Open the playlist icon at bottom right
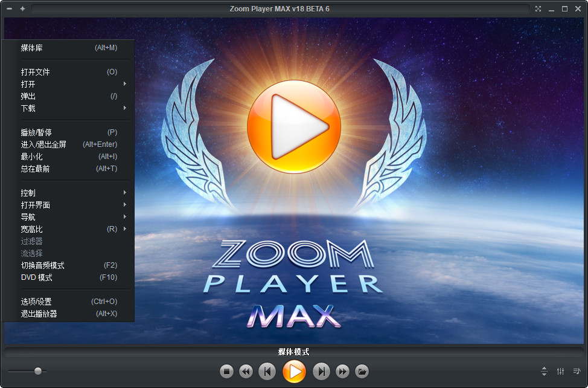Screen dimensions: 588x388 point(577,371)
